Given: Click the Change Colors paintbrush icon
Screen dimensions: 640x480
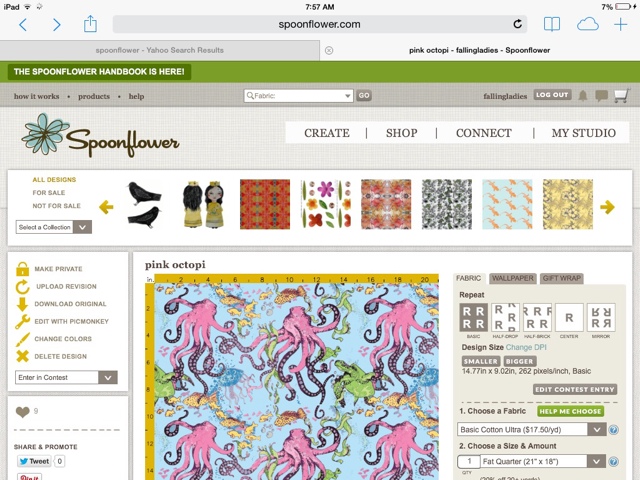Looking at the screenshot, I should 22,339.
